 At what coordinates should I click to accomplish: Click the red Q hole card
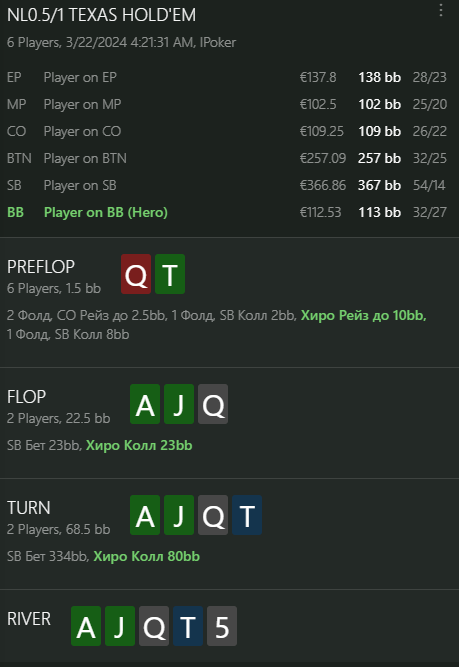[136, 274]
